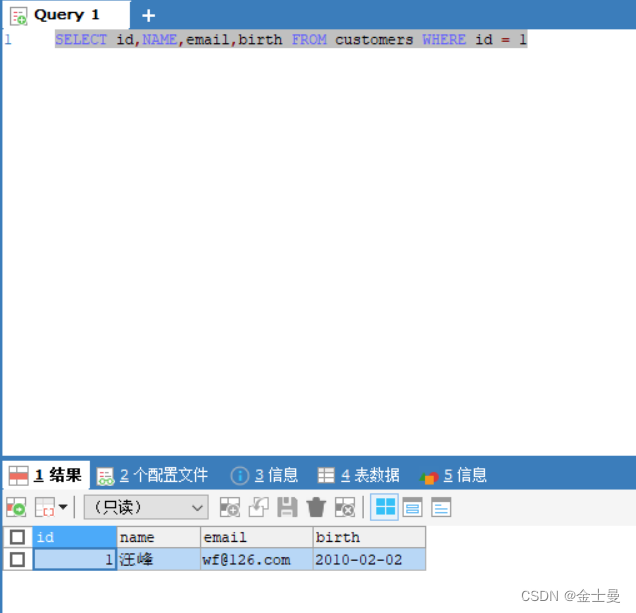Select the grid view icon
The height and width of the screenshot is (613, 636).
click(385, 507)
